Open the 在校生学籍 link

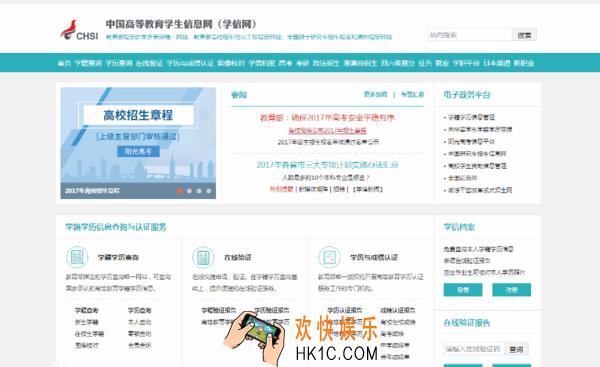pos(89,334)
